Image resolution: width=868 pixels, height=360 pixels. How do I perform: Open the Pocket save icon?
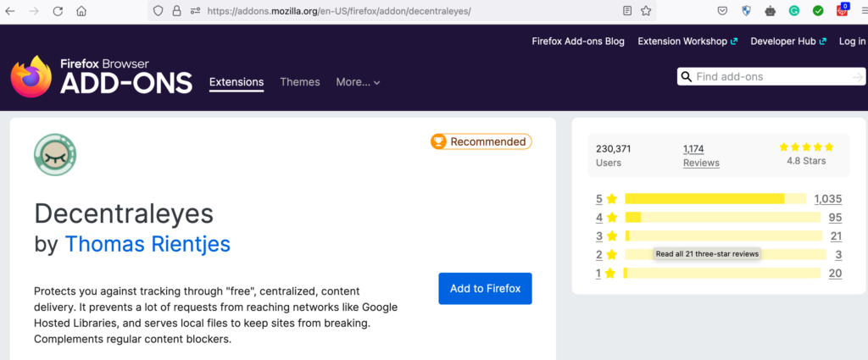click(x=722, y=10)
